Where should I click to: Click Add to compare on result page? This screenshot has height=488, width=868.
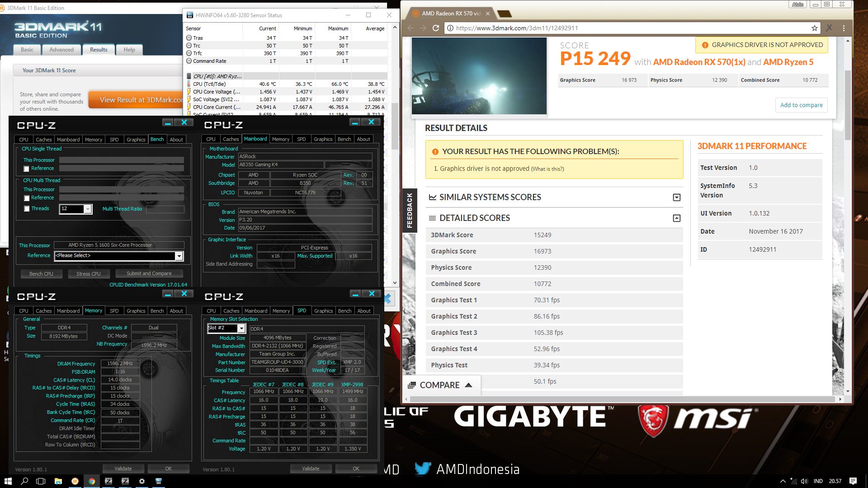(x=801, y=105)
